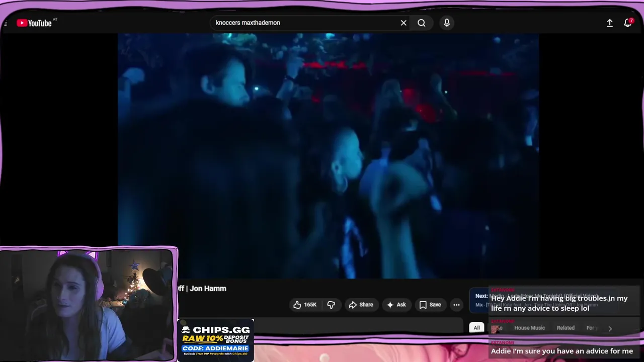Select the 'Related' filter chip
The width and height of the screenshot is (644, 362).
pyautogui.click(x=566, y=328)
